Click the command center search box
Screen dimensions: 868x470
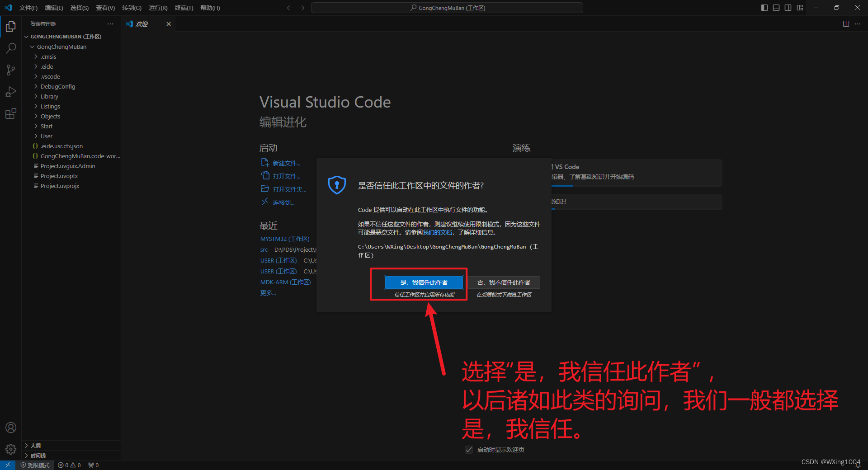[447, 8]
